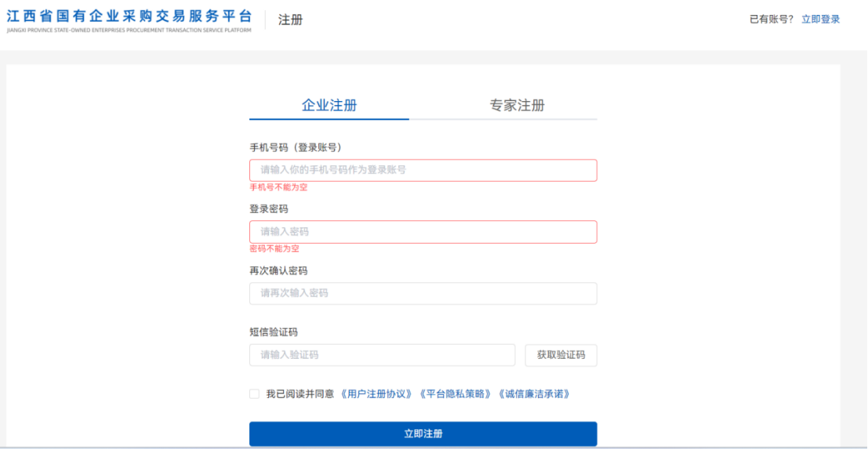868x449 pixels.
Task: Select the 手机号码（登录账号） label
Action: [296, 147]
